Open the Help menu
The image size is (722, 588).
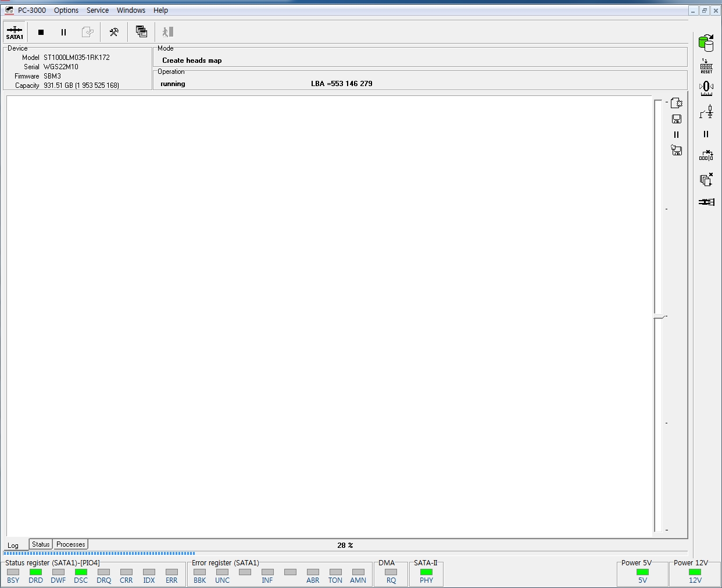[x=160, y=10]
